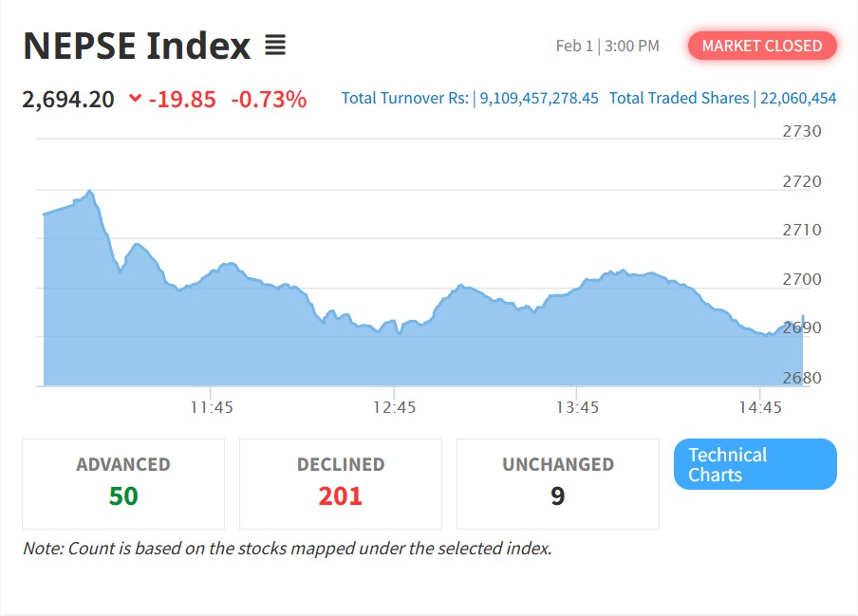The height and width of the screenshot is (616, 858).
Task: Click the 11:45 time axis marker
Action: click(x=212, y=407)
